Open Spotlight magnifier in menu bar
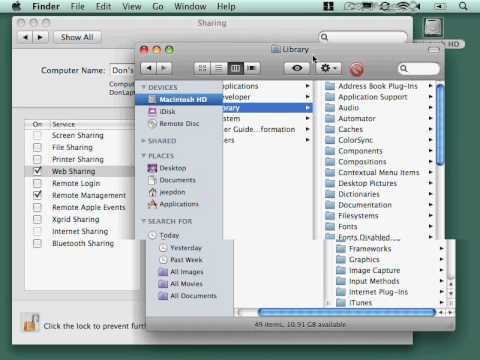Viewport: 480px width, 360px height. pos(463,6)
